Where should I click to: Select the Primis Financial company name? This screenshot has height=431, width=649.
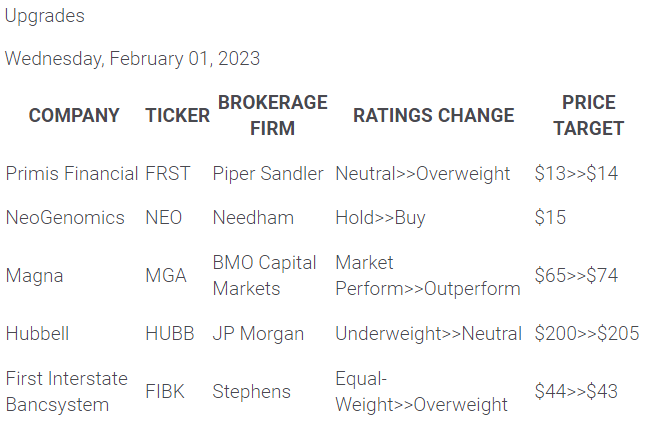[72, 173]
